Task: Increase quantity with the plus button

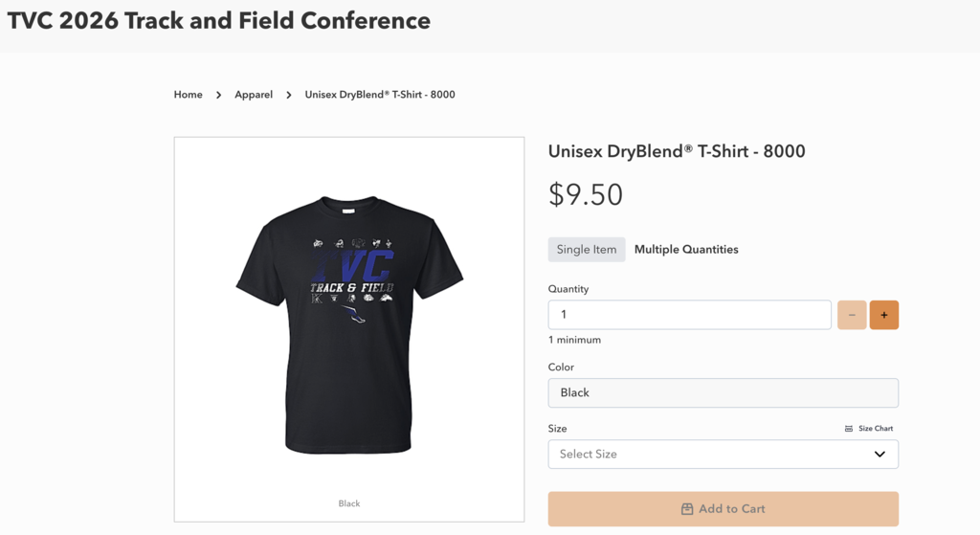Action: 883,315
